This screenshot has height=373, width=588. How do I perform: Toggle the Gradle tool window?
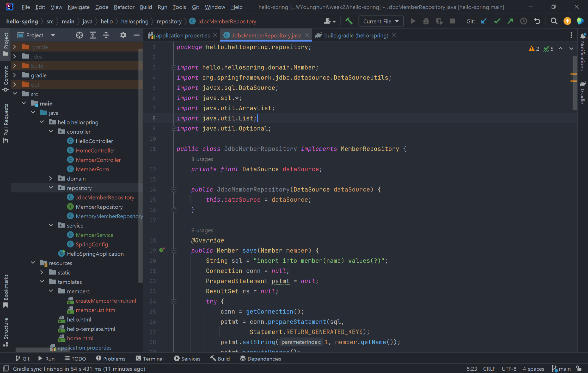[x=583, y=93]
